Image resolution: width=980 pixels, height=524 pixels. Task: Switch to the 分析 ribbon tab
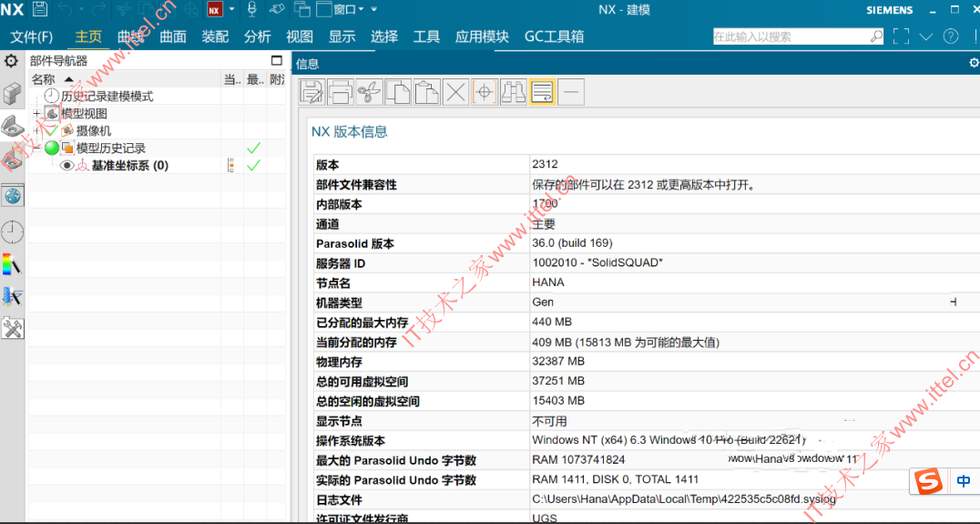(258, 36)
